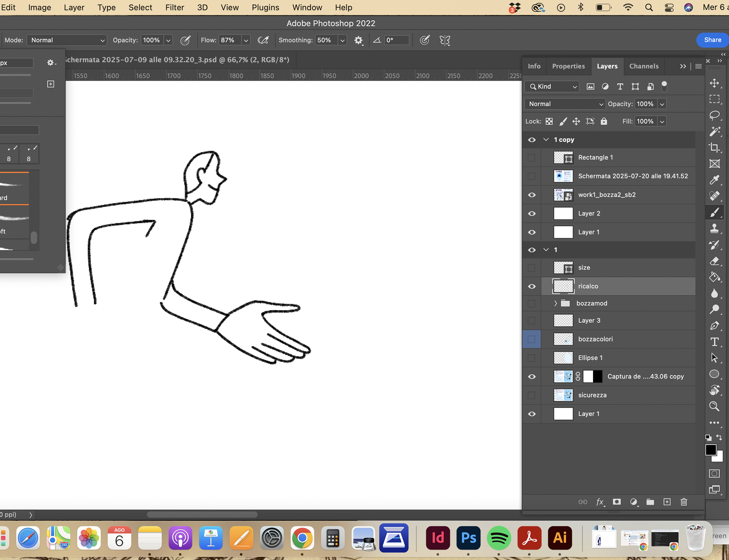Collapse the 1 copy group
The image size is (729, 560).
point(546,140)
